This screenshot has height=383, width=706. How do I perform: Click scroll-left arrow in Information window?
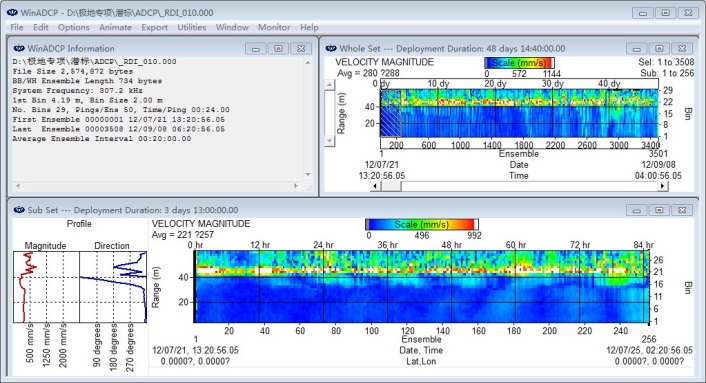[18, 185]
